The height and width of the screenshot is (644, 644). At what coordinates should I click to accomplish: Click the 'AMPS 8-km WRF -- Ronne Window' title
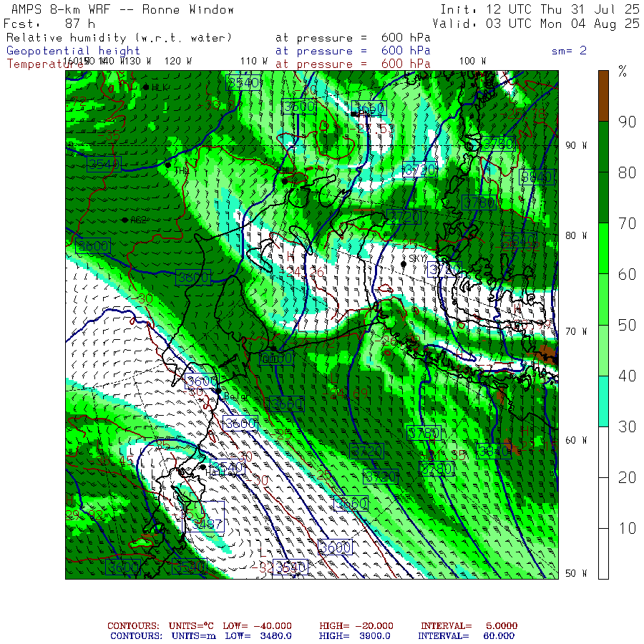pos(122,9)
